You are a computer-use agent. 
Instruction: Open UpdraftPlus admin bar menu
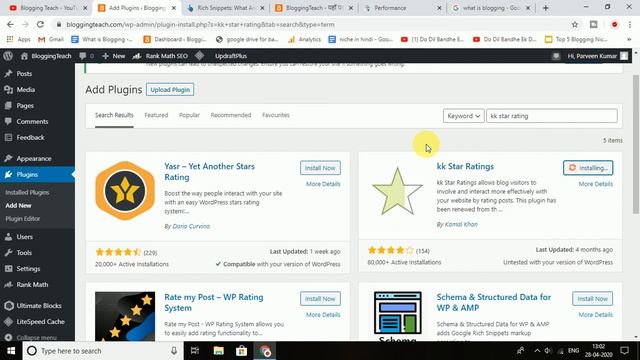[231, 56]
